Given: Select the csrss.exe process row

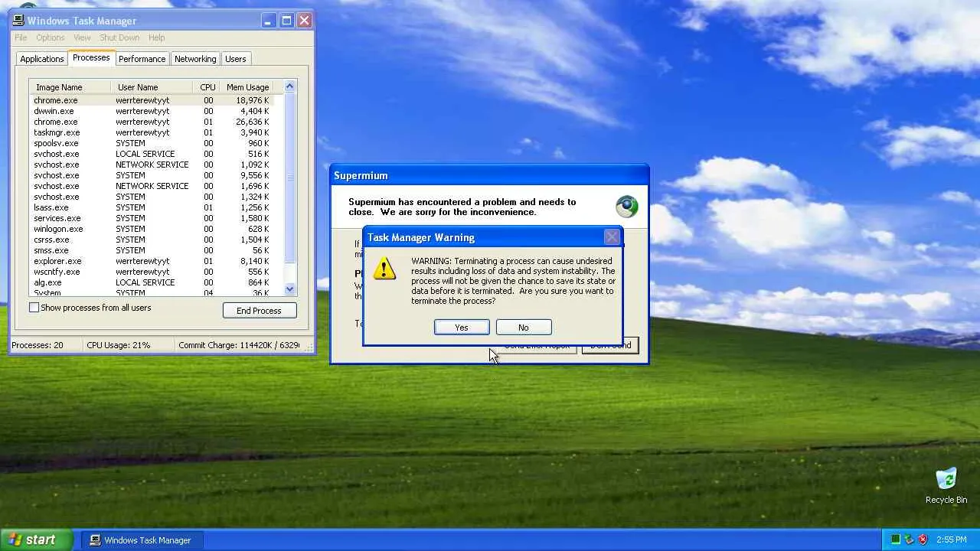Looking at the screenshot, I should [x=152, y=240].
